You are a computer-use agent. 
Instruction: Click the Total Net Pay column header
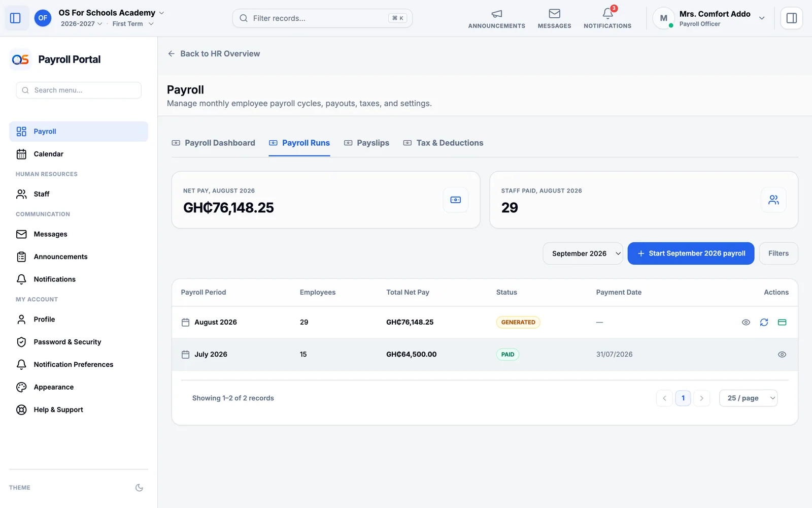coord(408,293)
